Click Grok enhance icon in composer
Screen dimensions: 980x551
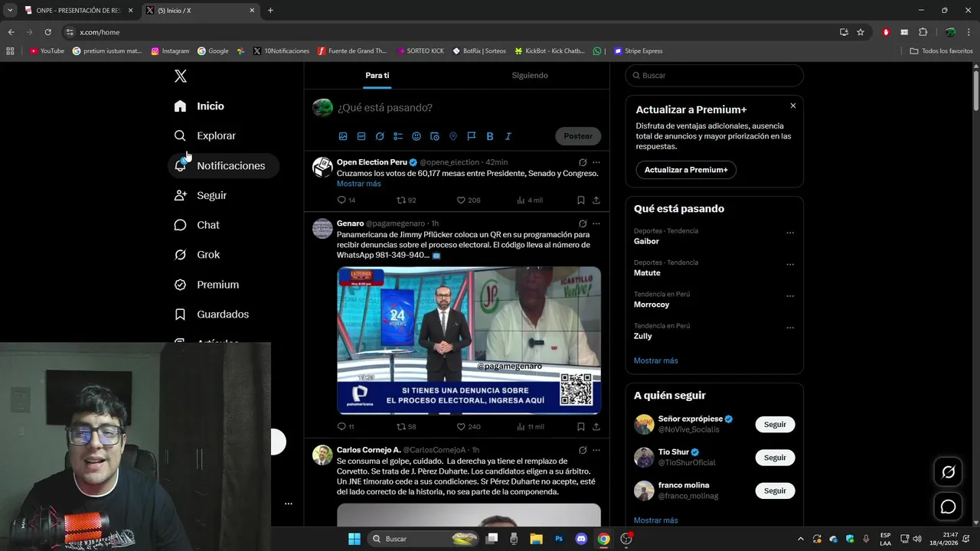coord(380,136)
